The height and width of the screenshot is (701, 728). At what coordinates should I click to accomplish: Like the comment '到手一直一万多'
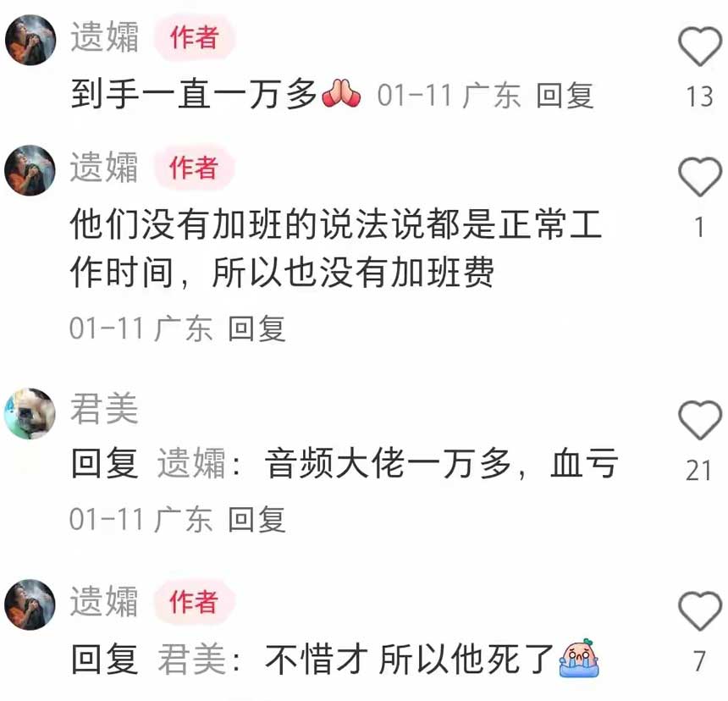point(700,47)
